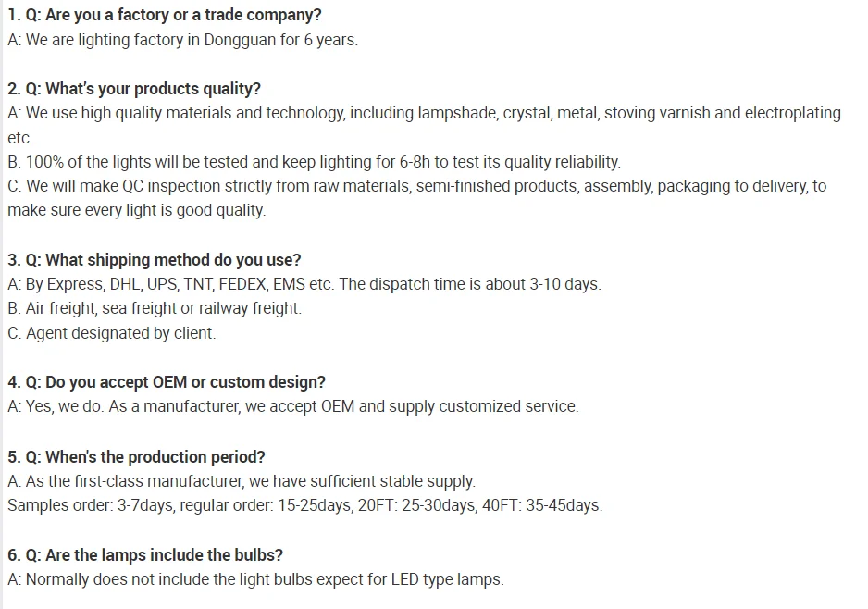Click the QC inspection sentence

click(x=416, y=186)
